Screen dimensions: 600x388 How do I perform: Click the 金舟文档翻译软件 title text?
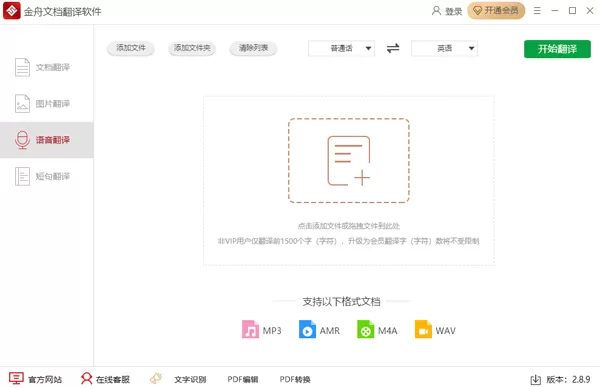pyautogui.click(x=63, y=11)
